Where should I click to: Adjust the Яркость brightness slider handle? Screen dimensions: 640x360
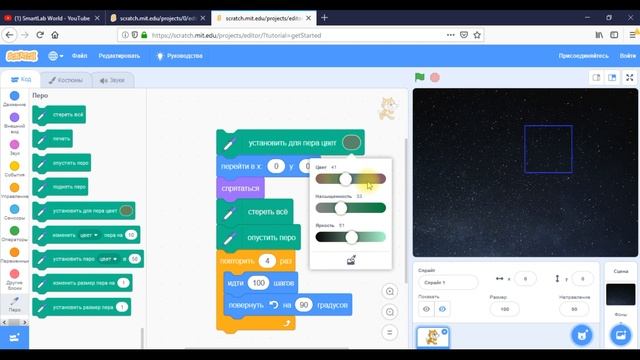click(351, 237)
